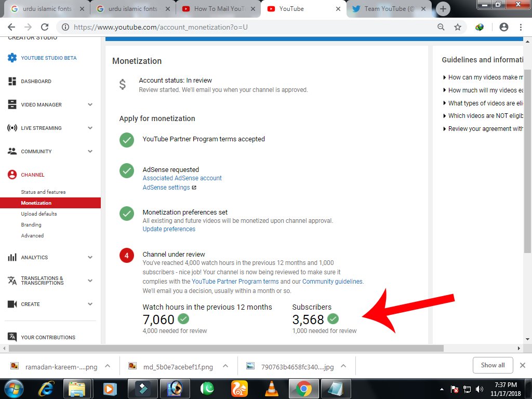Screen dimensions: 532x399
Task: Open Status and features submenu item
Action: (x=43, y=192)
